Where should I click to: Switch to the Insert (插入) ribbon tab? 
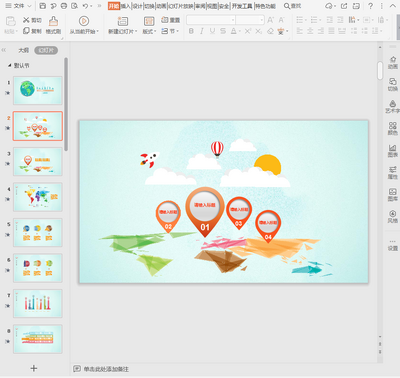point(125,6)
